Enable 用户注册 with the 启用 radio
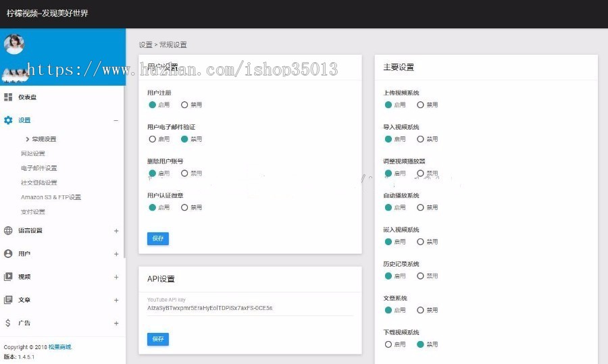 point(153,105)
